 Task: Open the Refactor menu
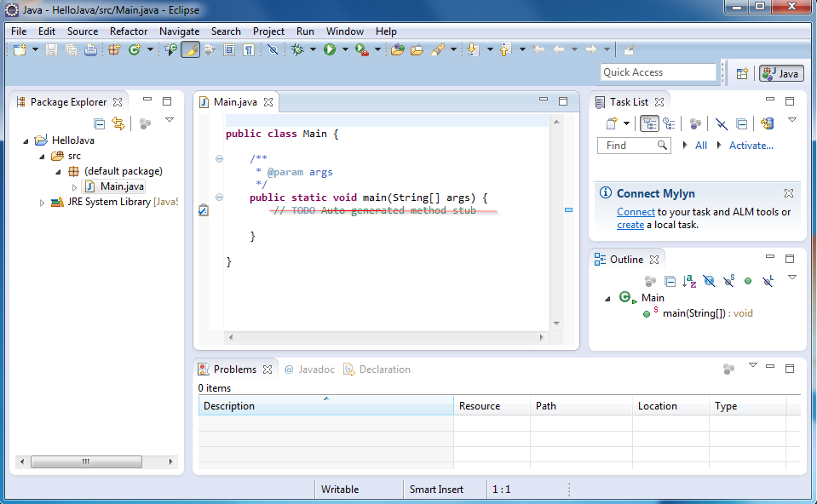coord(129,31)
